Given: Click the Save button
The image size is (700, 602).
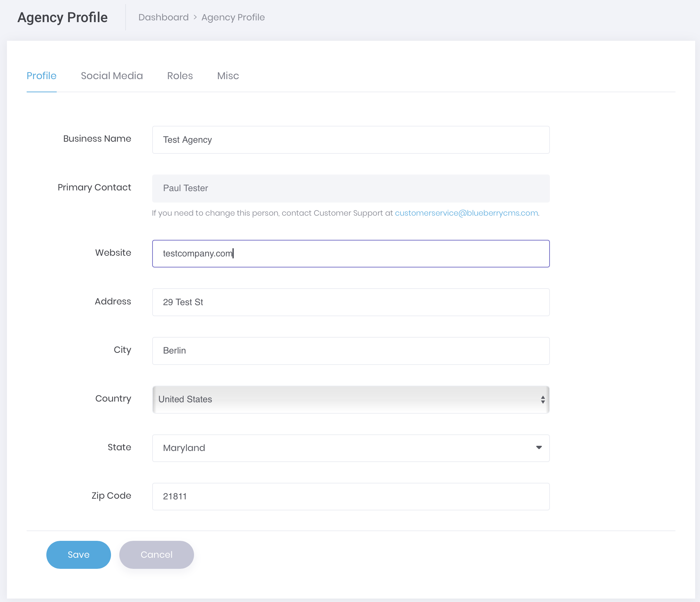Looking at the screenshot, I should (79, 554).
